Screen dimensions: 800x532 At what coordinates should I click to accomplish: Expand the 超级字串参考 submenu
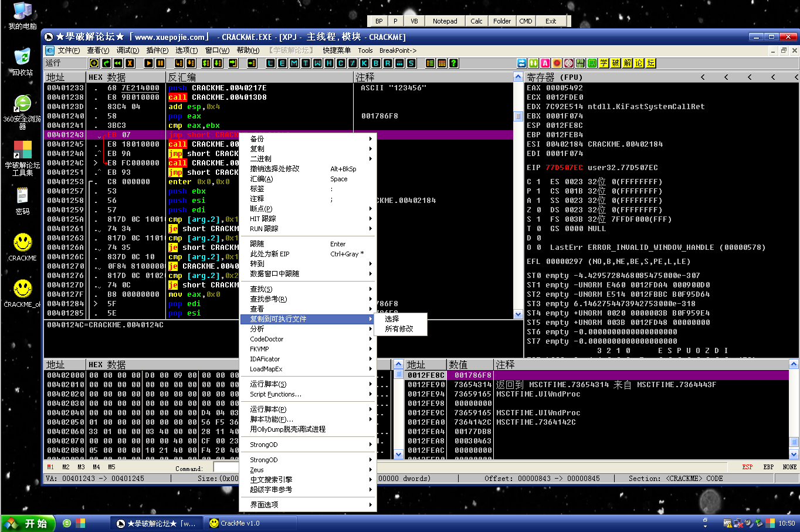[x=309, y=490]
